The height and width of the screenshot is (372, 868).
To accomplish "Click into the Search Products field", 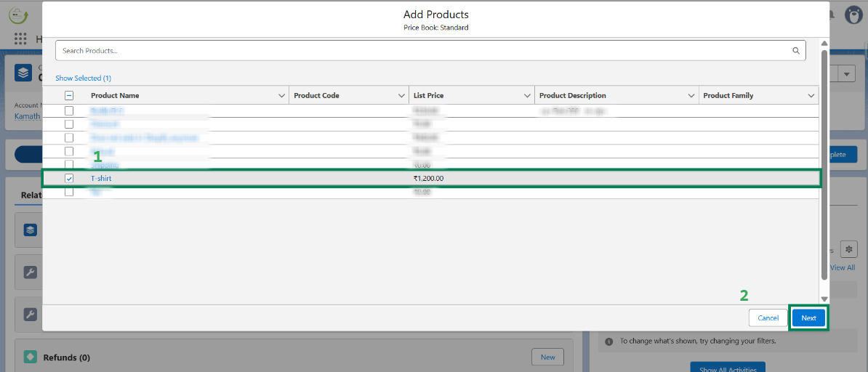I will click(422, 51).
